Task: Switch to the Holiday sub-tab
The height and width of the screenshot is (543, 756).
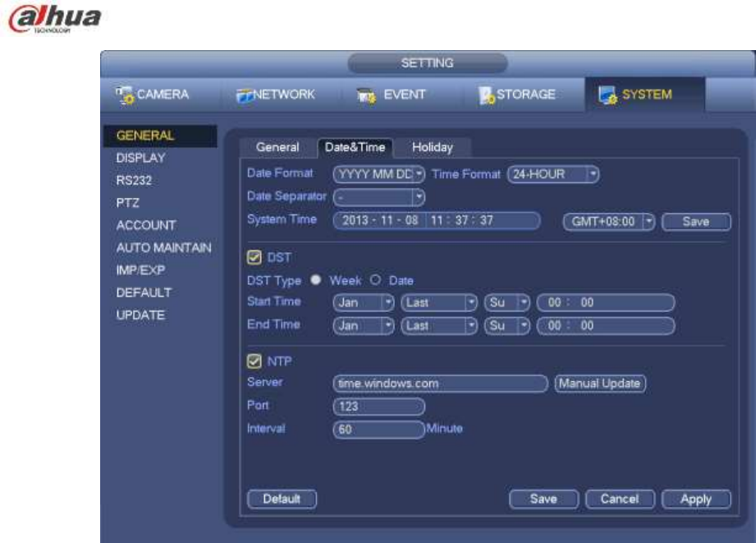Action: coord(433,148)
